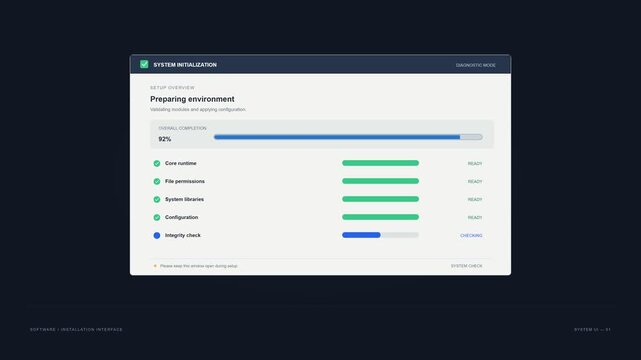Click the SYSTEM CHECK label in footer
The width and height of the screenshot is (641, 360).
pos(466,266)
